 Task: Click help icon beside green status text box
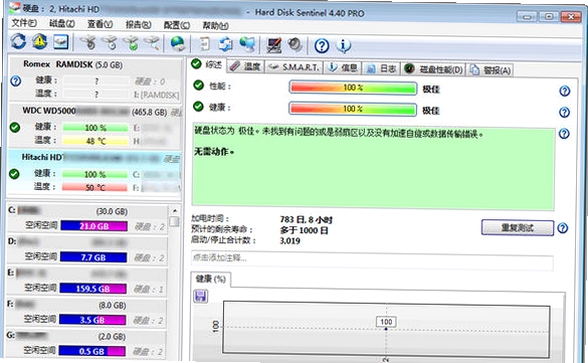click(564, 134)
